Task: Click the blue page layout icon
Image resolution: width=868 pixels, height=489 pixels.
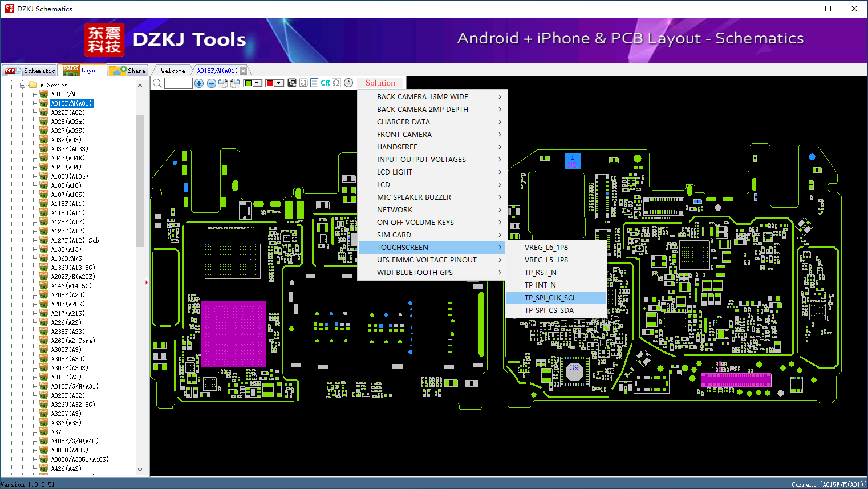Action: [x=314, y=83]
